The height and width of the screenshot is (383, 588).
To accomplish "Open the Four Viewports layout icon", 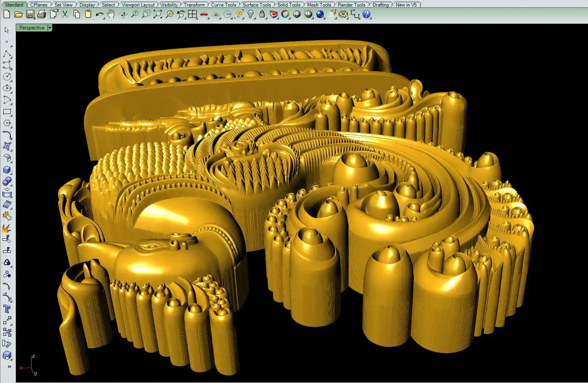I will pos(193,15).
